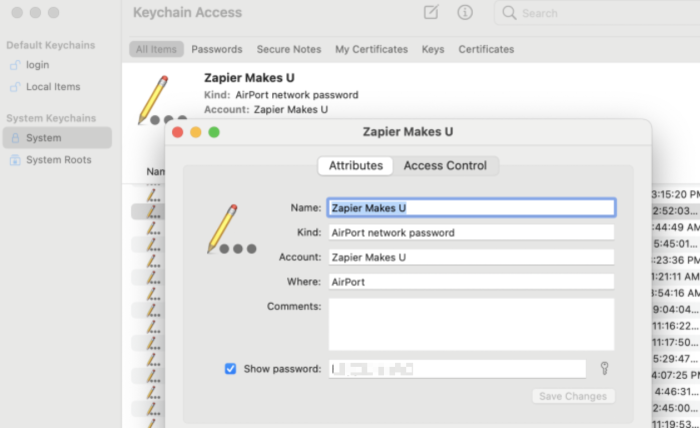
Task: Click into the Comments text area
Action: pos(471,324)
